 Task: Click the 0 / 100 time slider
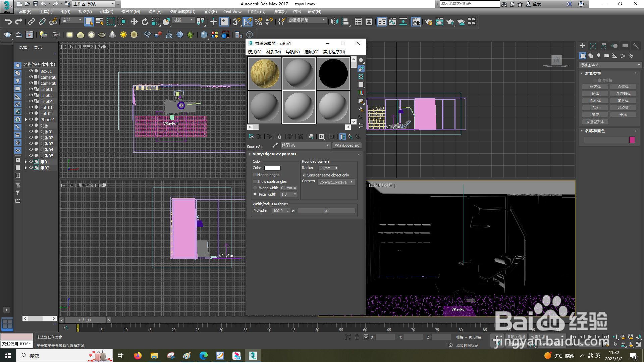tap(85, 320)
